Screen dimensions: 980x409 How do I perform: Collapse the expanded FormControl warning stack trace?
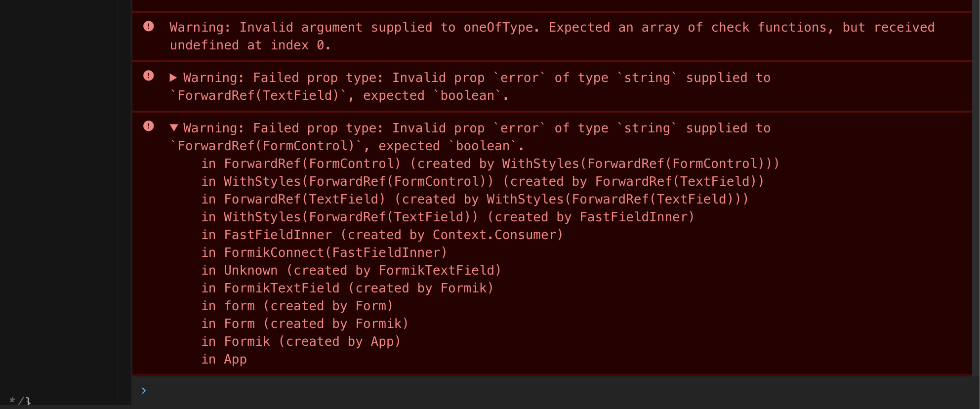coord(174,128)
